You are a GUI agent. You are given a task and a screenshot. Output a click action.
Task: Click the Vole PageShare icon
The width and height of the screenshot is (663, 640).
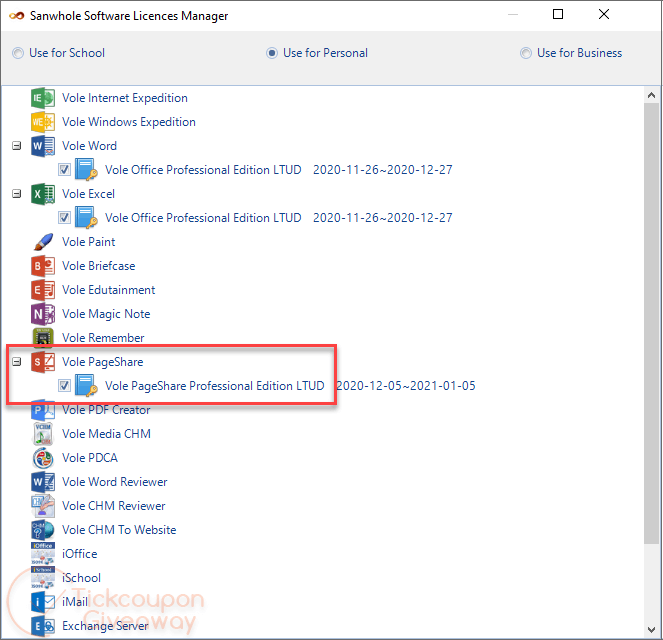(43, 362)
